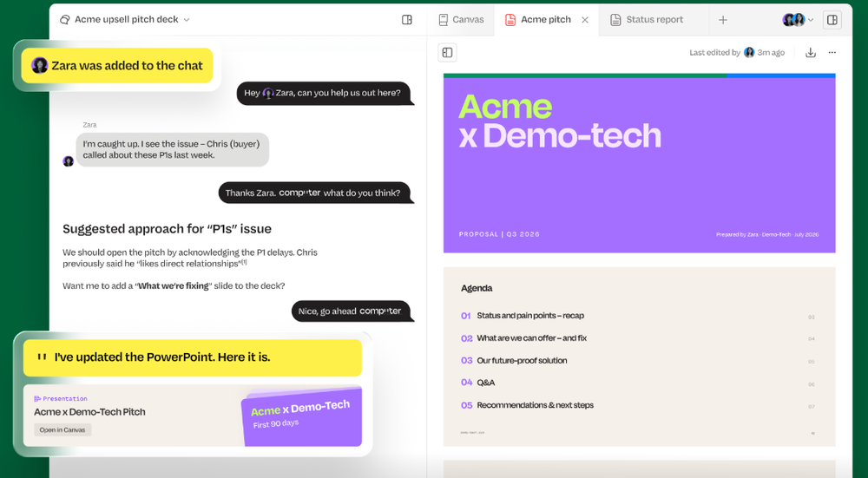This screenshot has width=868, height=478.
Task: Click the Agenda heading
Action: pyautogui.click(x=477, y=288)
